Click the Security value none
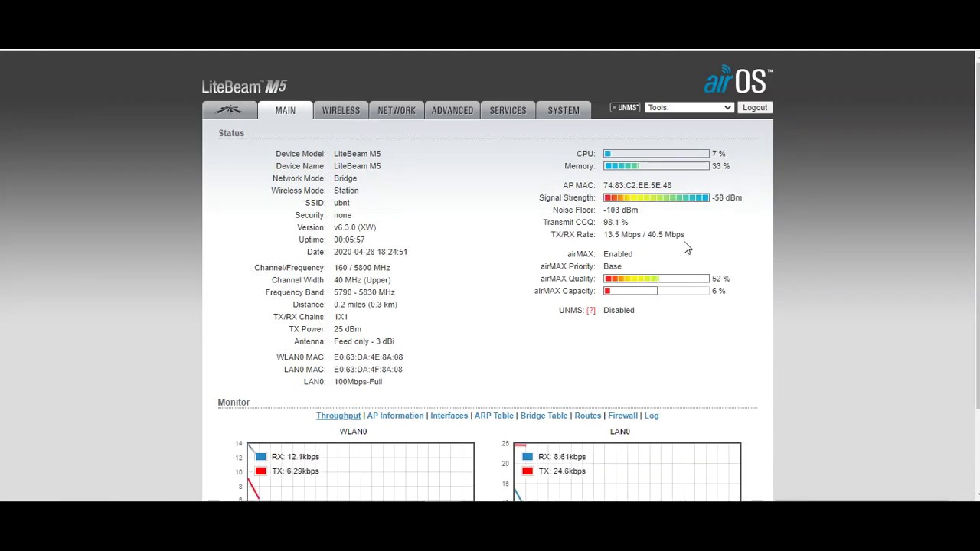The height and width of the screenshot is (551, 980). 343,215
